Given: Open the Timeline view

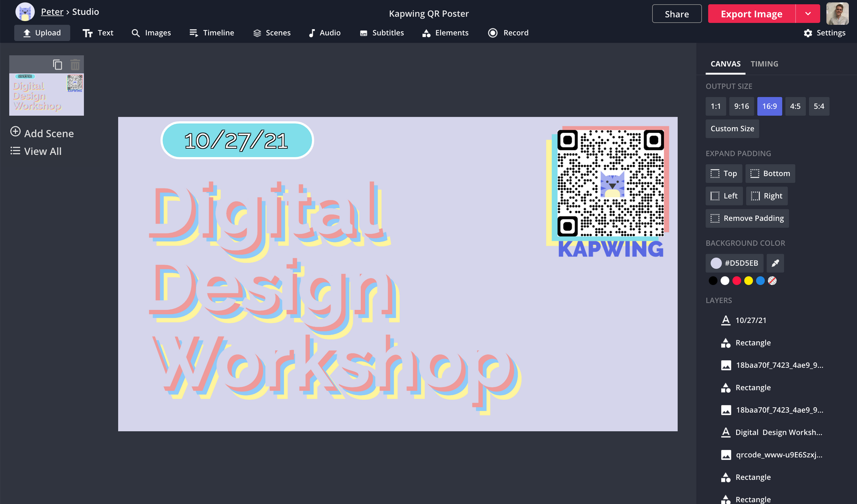Looking at the screenshot, I should [212, 33].
